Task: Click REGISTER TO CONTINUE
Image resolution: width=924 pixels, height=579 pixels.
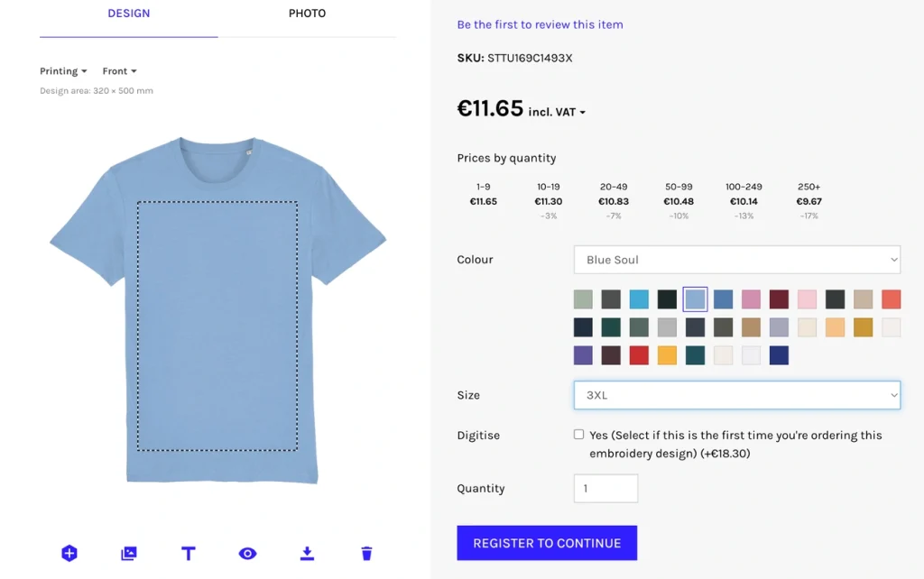Action: 547,542
